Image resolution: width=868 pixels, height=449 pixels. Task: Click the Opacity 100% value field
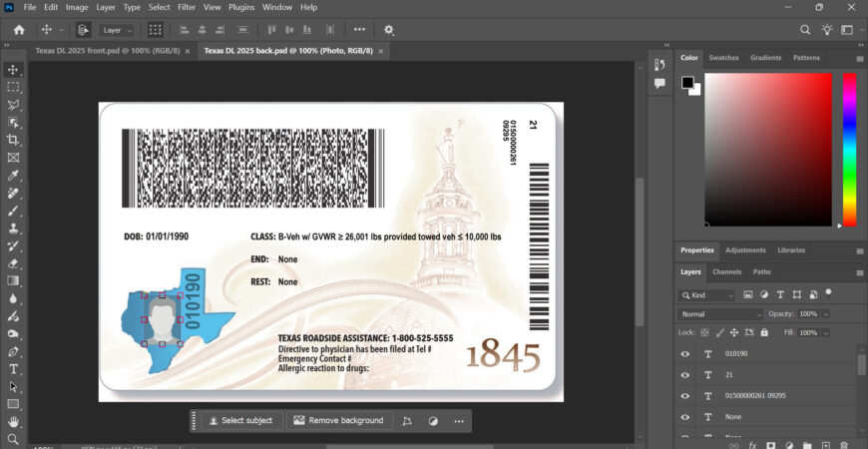click(x=808, y=314)
